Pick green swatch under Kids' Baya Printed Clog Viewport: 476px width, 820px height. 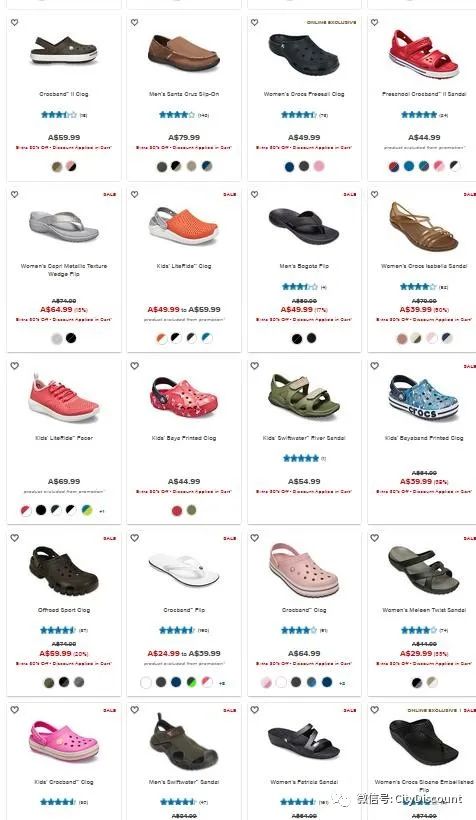click(x=191, y=510)
